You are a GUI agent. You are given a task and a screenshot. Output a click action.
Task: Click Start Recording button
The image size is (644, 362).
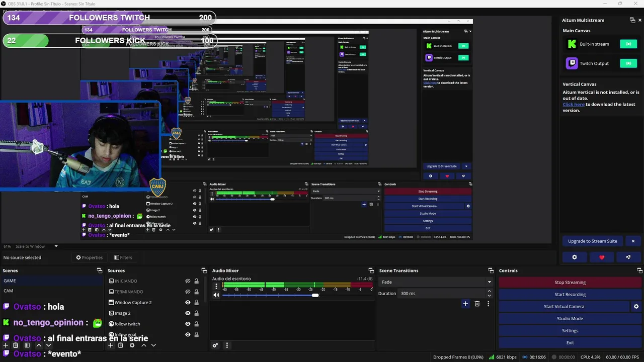coord(570,295)
